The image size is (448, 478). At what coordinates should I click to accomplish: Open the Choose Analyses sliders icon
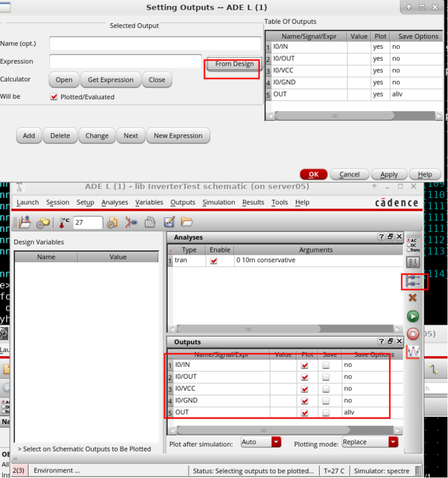tap(413, 263)
